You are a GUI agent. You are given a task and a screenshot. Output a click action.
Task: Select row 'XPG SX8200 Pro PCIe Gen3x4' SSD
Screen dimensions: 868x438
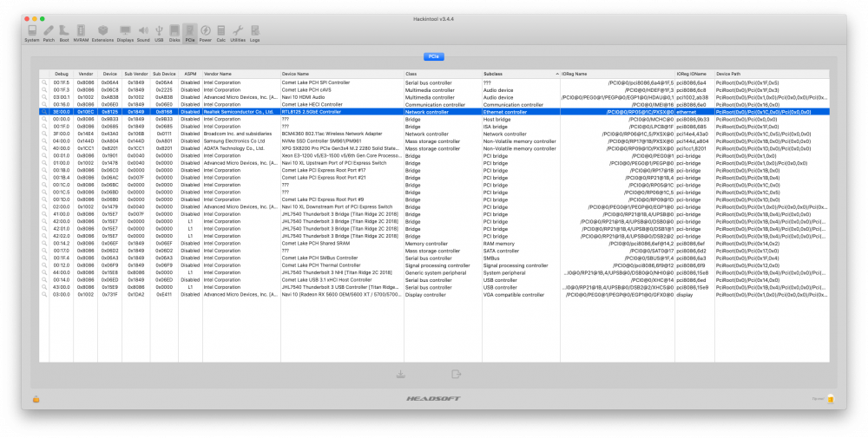pyautogui.click(x=434, y=148)
